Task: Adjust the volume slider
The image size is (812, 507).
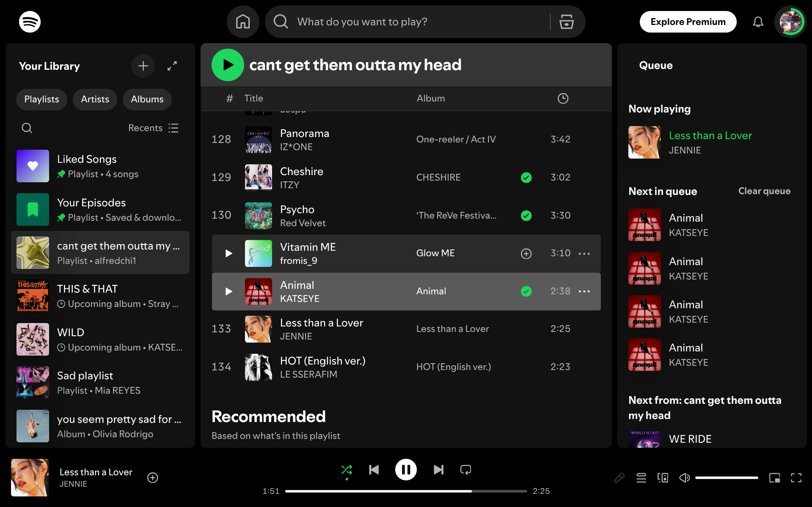Action: tap(727, 478)
